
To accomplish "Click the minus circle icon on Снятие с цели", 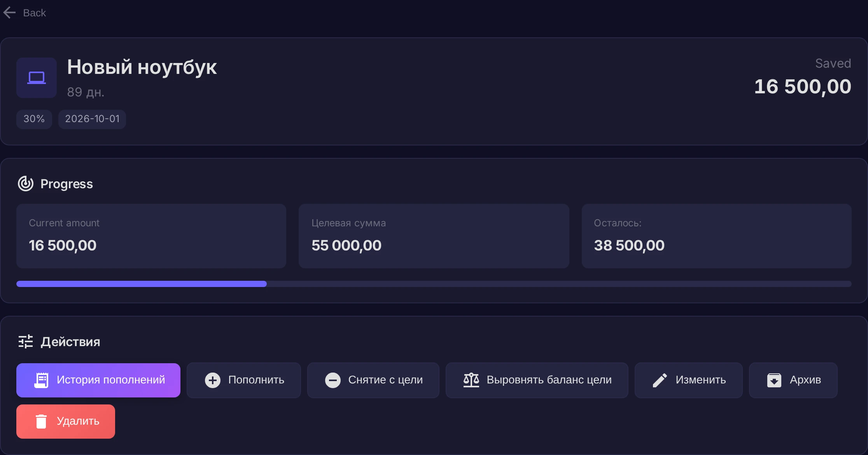I will coord(333,380).
